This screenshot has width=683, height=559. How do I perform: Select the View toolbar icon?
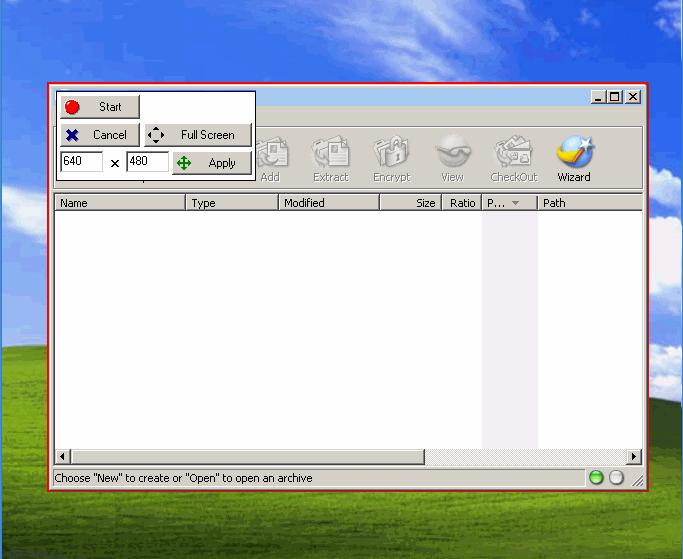453,159
